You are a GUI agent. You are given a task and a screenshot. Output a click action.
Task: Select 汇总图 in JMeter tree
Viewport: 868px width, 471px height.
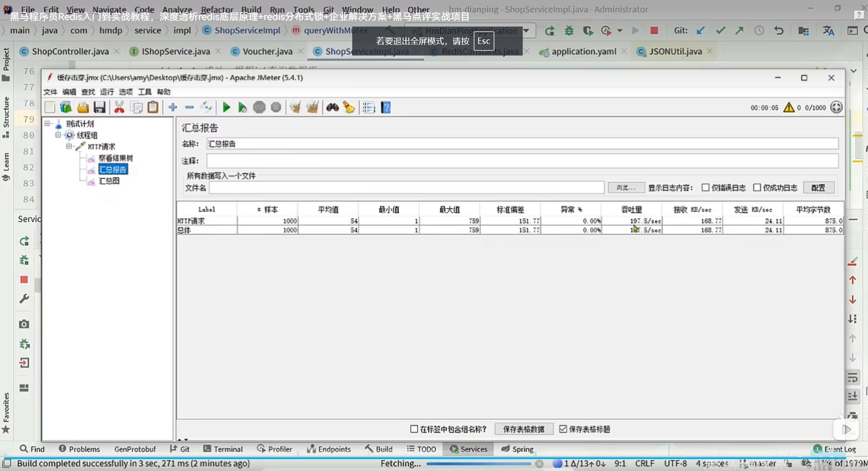[109, 181]
